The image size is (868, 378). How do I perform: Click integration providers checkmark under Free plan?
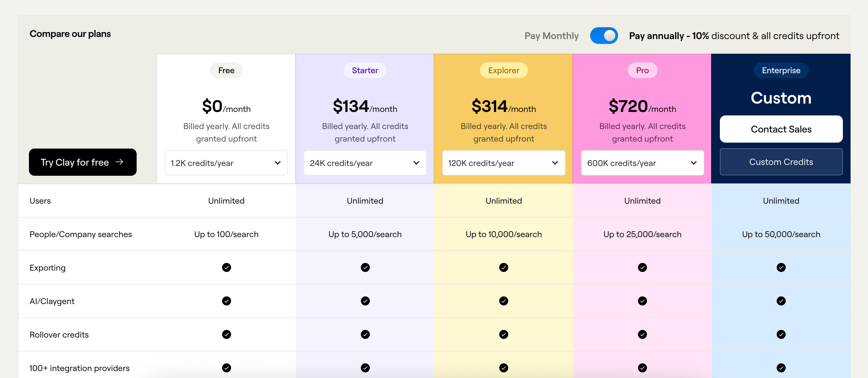(x=227, y=368)
